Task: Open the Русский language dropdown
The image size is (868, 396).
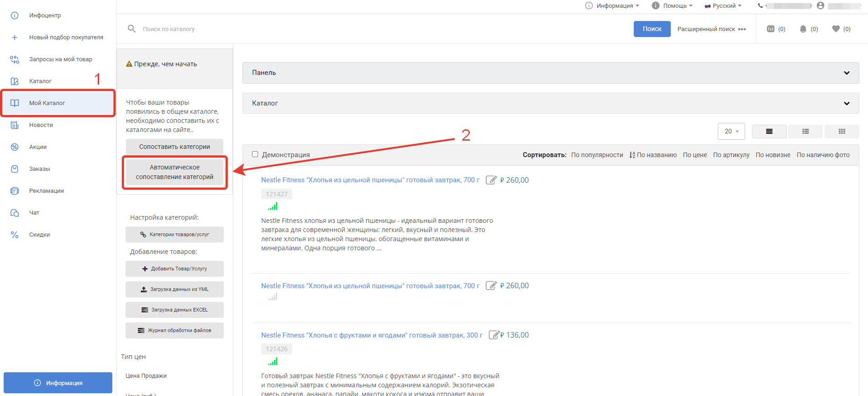Action: pyautogui.click(x=723, y=5)
